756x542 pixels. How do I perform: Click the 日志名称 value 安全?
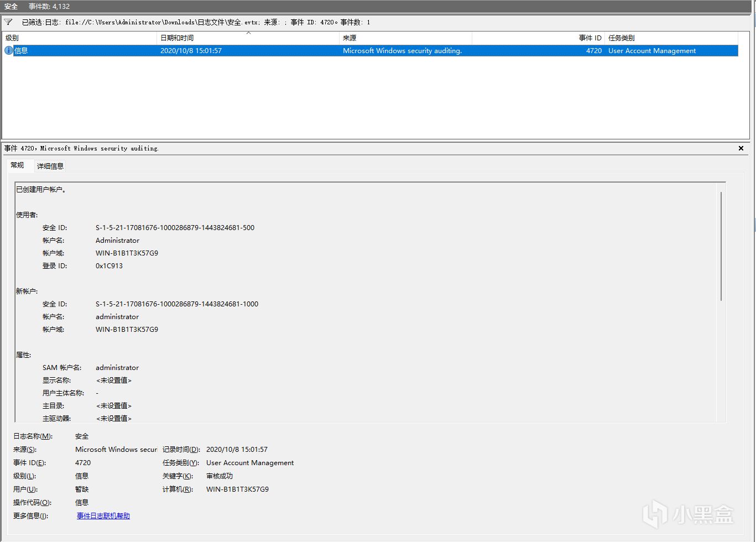(x=82, y=436)
